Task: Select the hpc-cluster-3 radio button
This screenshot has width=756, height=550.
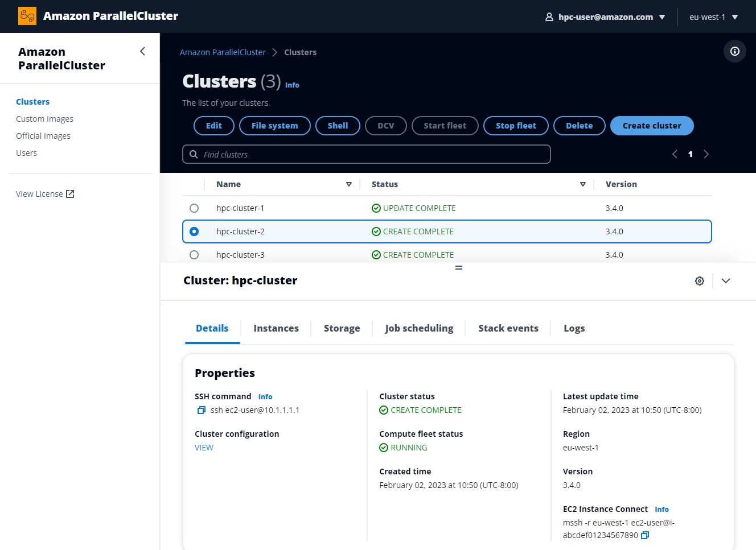Action: [194, 255]
